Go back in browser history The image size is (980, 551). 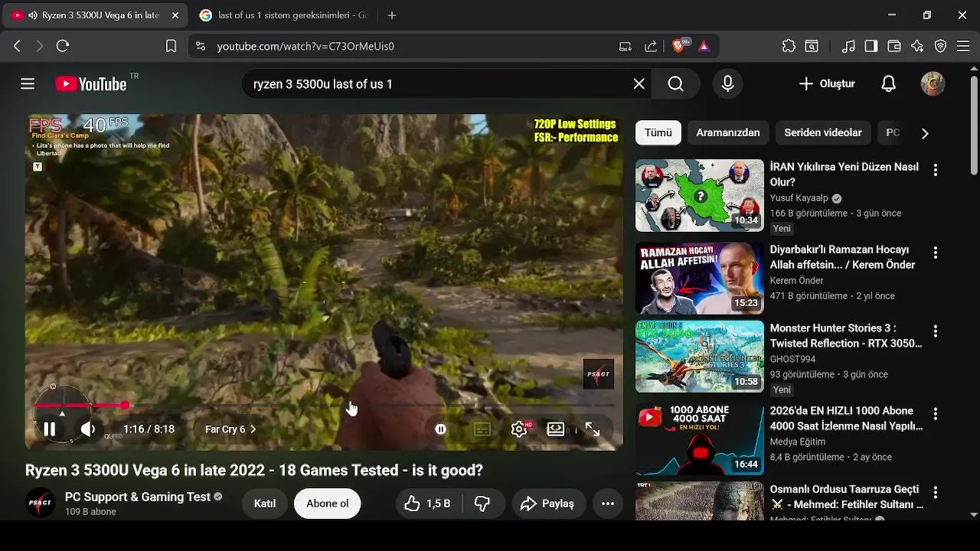[17, 46]
